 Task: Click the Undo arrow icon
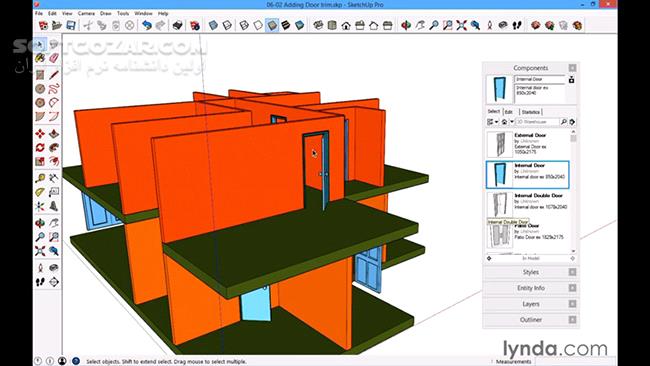click(146, 26)
